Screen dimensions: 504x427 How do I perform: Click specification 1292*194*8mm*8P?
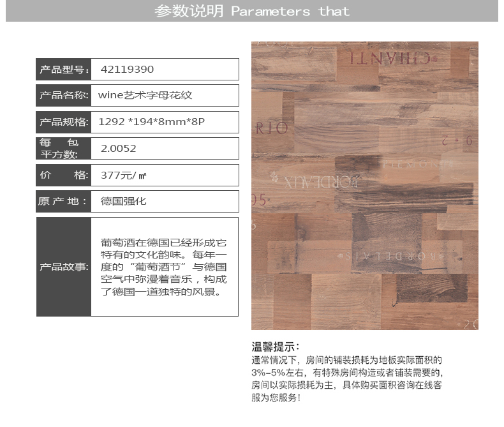coord(151,122)
